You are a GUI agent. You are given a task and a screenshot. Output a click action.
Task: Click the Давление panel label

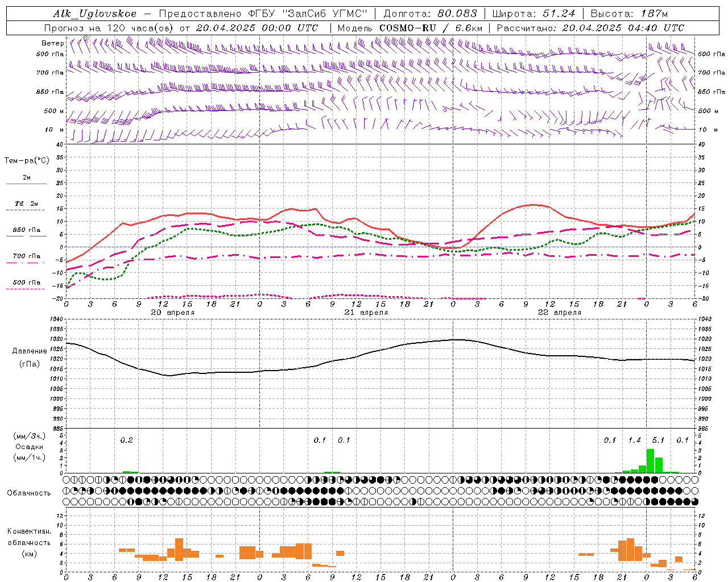tap(30, 351)
